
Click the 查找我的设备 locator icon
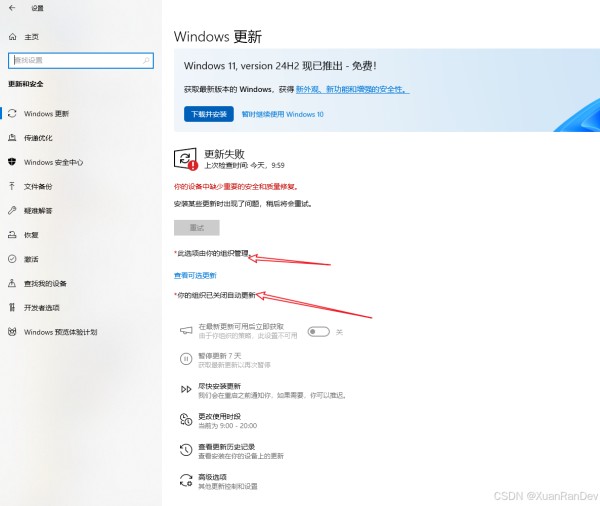(x=12, y=283)
